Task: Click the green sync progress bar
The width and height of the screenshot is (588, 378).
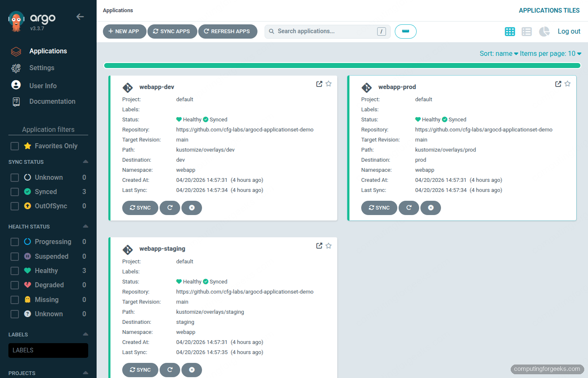Action: point(342,66)
